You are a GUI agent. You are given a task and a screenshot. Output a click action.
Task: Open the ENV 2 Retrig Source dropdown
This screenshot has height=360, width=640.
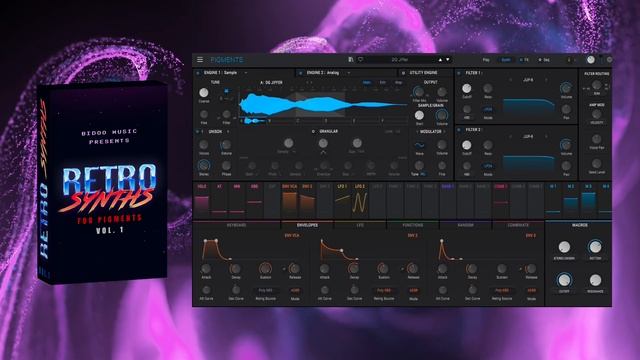click(384, 291)
